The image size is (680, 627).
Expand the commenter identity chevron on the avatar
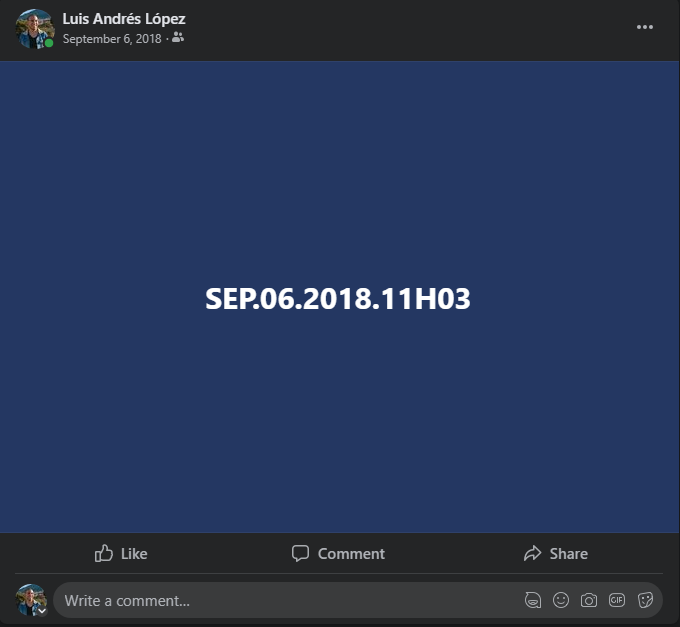pyautogui.click(x=42, y=611)
